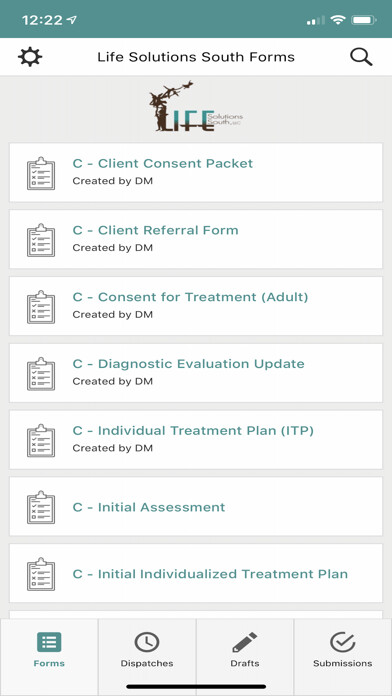Tap clipboard icon beside Client Referral Form
This screenshot has width=392, height=696.
(41, 240)
